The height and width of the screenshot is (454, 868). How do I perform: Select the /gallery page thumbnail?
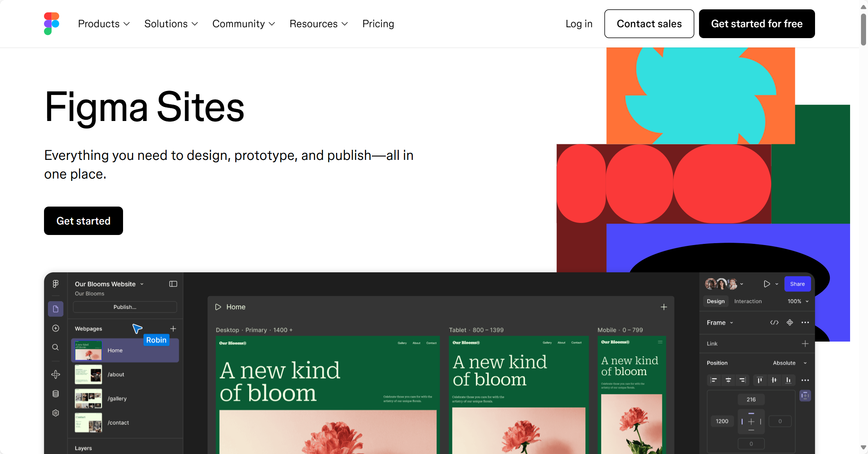click(x=88, y=398)
